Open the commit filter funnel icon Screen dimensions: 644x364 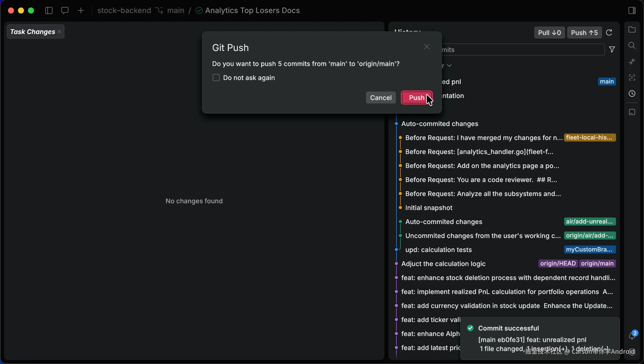click(612, 49)
